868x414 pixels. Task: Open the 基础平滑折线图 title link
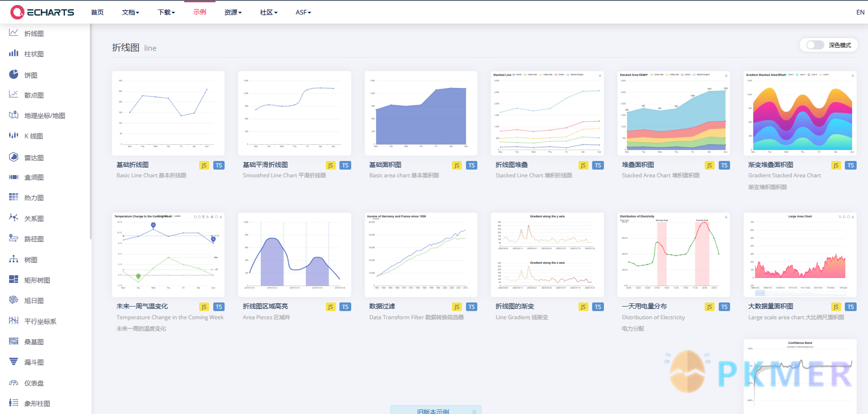265,165
